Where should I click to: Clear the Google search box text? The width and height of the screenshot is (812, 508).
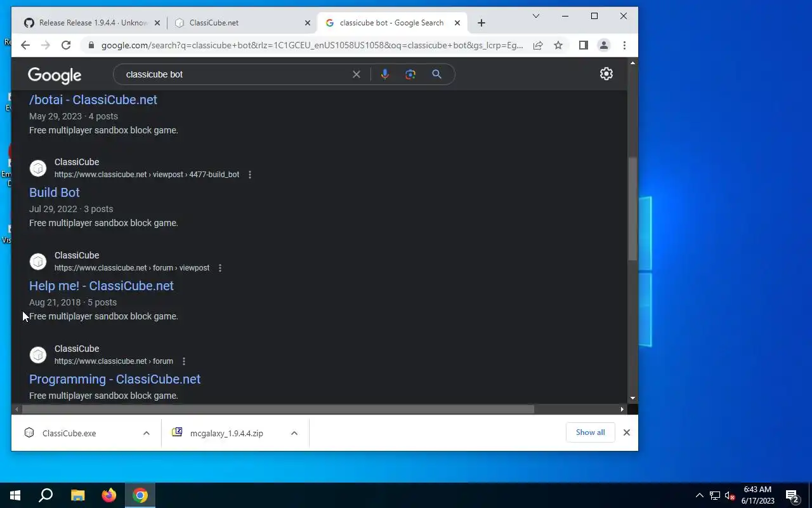click(x=357, y=74)
